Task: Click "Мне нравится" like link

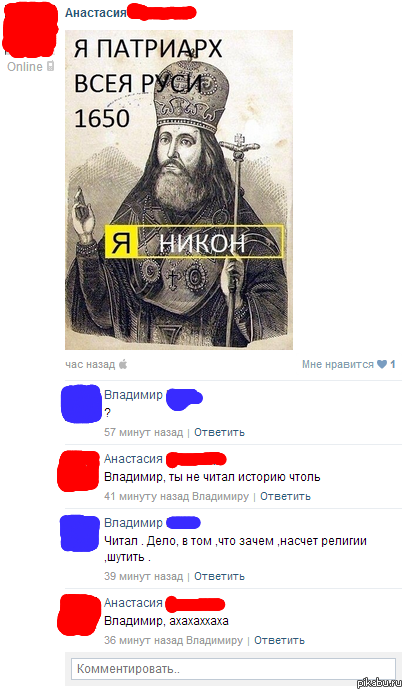Action: (338, 364)
